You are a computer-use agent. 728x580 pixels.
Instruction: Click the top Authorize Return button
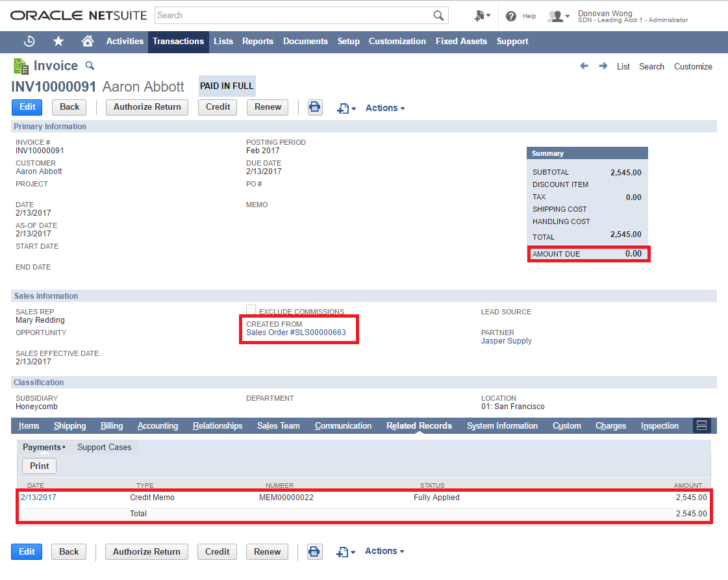coord(147,107)
